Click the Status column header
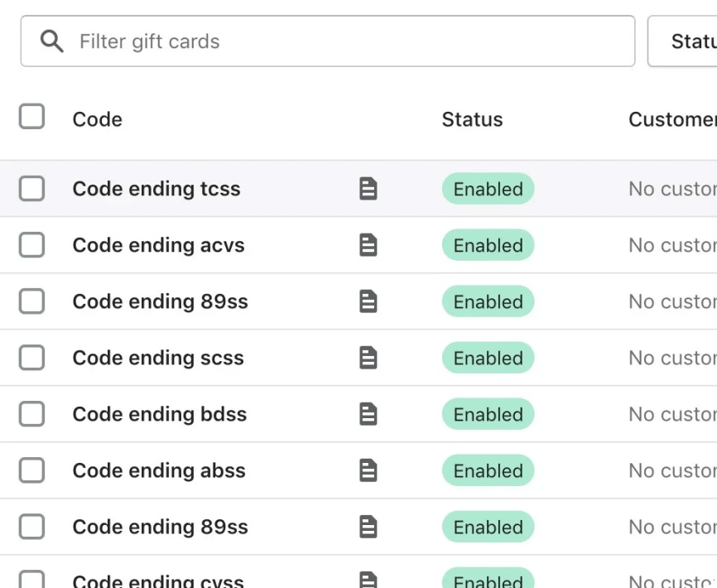This screenshot has height=588, width=717. tap(472, 119)
